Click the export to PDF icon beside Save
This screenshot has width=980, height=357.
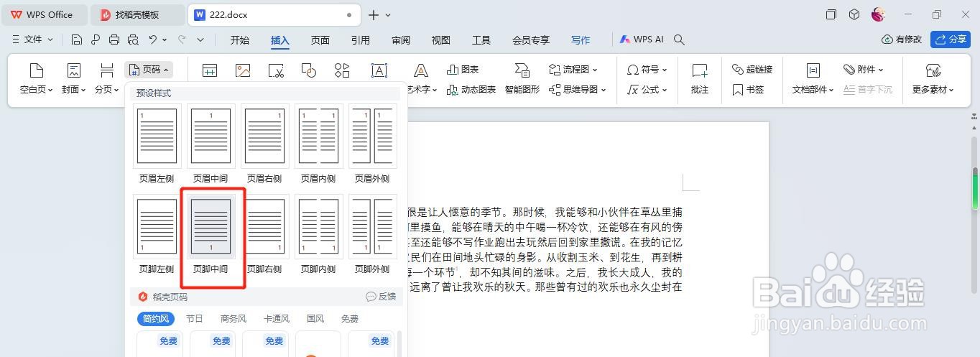coord(96,40)
